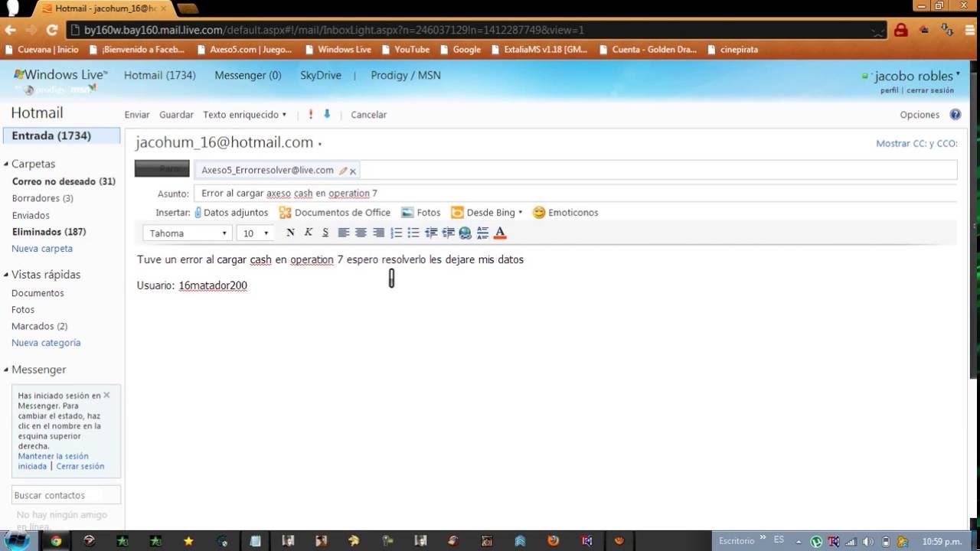This screenshot has height=551, width=980.
Task: Open Emoticonos picker
Action: (x=565, y=213)
